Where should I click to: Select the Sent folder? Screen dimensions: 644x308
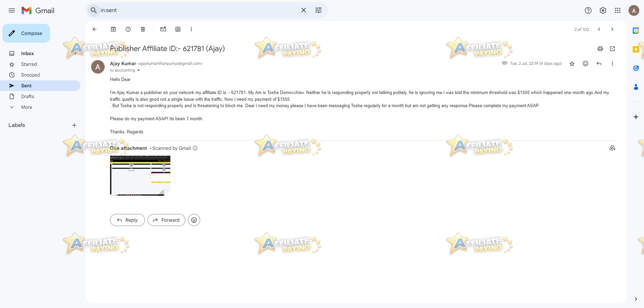coord(40,86)
